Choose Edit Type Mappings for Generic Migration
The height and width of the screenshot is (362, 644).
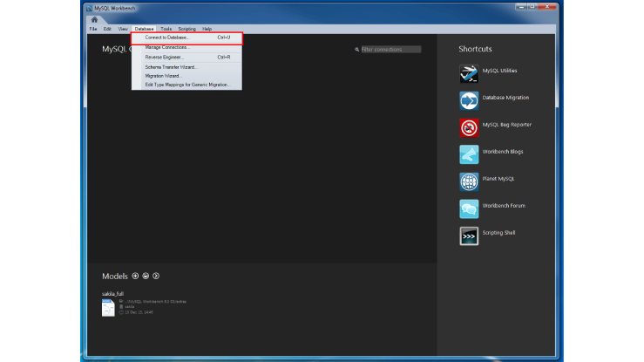click(186, 85)
